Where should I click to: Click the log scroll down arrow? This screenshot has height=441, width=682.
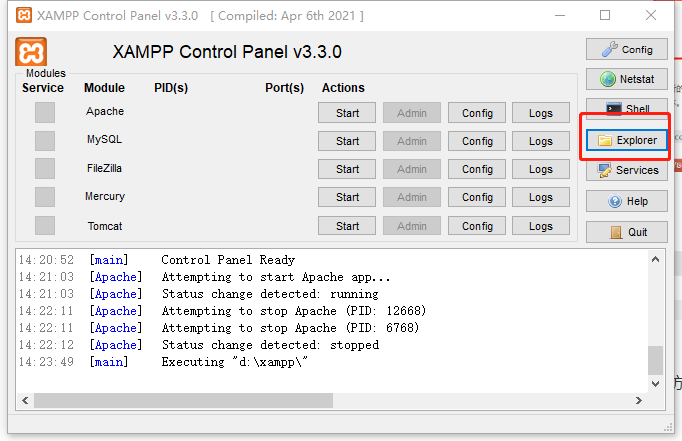tap(655, 384)
